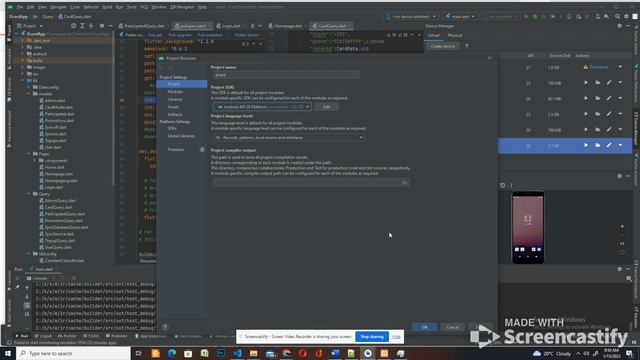
Task: Open Search Everywhere magnifier icon
Action: [618, 16]
